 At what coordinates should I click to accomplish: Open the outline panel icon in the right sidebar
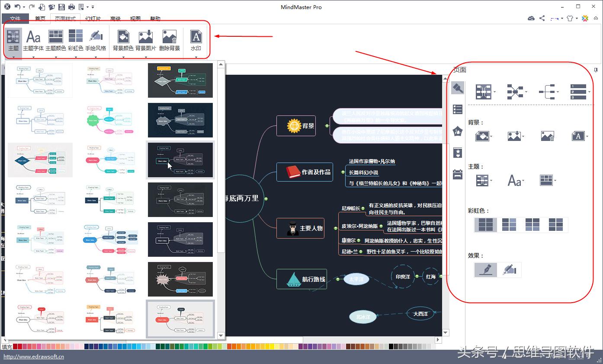click(x=457, y=109)
